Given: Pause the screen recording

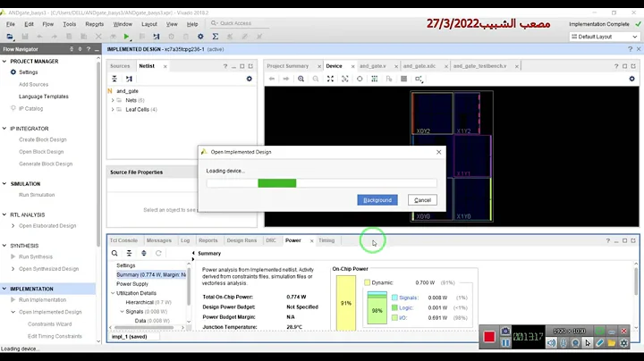Looking at the screenshot, I should pos(505,342).
